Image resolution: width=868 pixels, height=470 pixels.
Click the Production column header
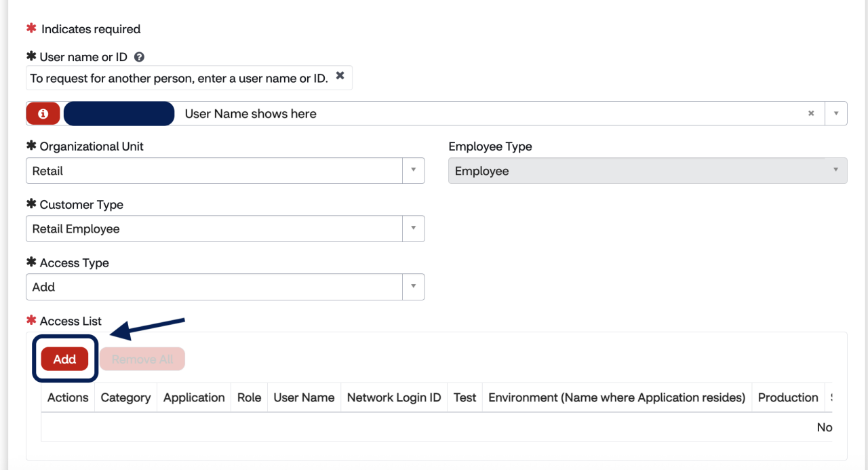click(x=788, y=397)
